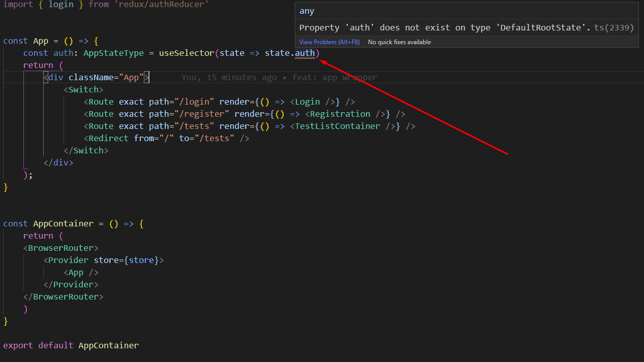Click the "/register" route path string
This screenshot has height=362, width=644.
(202, 114)
